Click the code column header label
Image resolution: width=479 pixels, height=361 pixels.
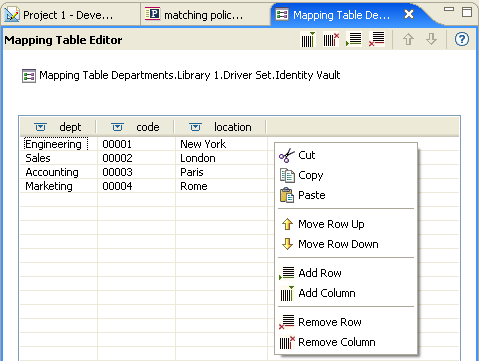tap(148, 127)
